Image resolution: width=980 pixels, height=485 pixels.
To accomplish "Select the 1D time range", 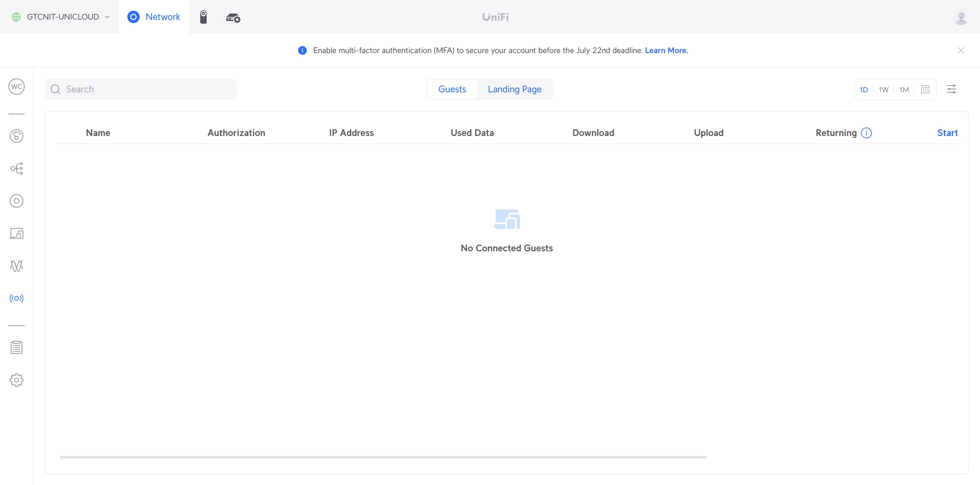I will coord(864,90).
